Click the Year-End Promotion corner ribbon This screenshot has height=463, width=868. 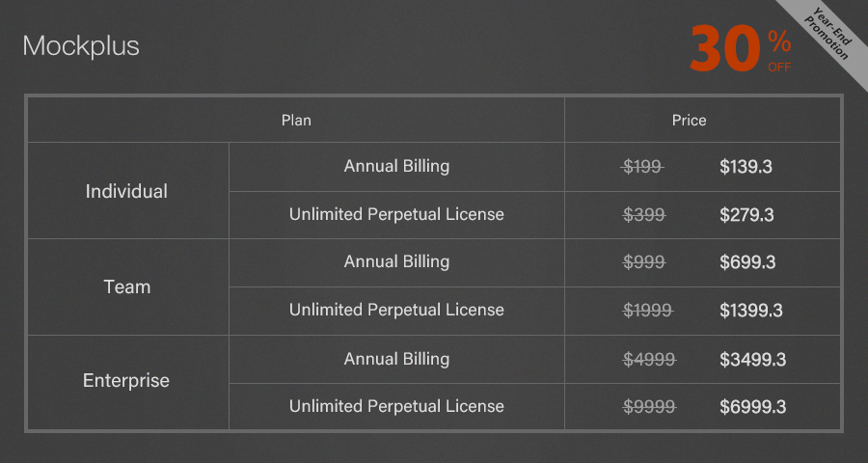(x=826, y=34)
